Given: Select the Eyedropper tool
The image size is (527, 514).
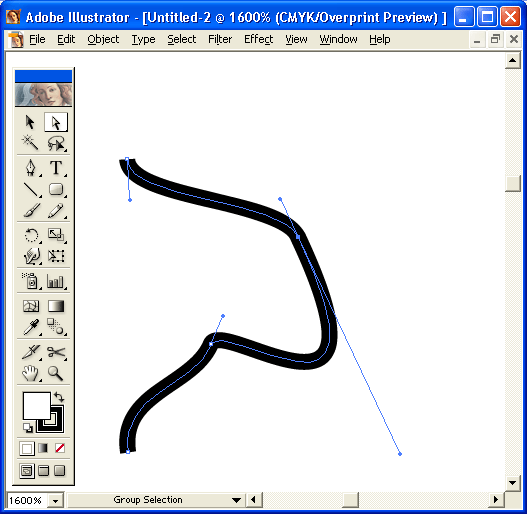Looking at the screenshot, I should tap(31, 327).
